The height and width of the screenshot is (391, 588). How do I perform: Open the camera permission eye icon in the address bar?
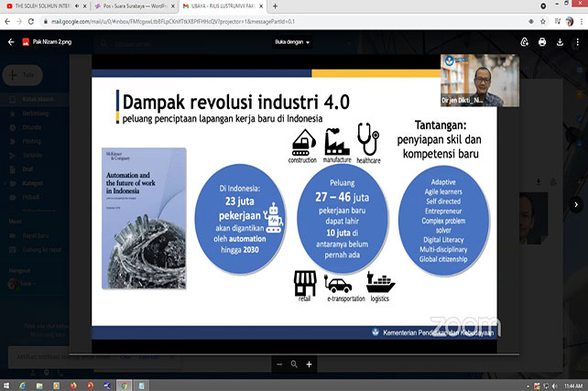tap(531, 21)
